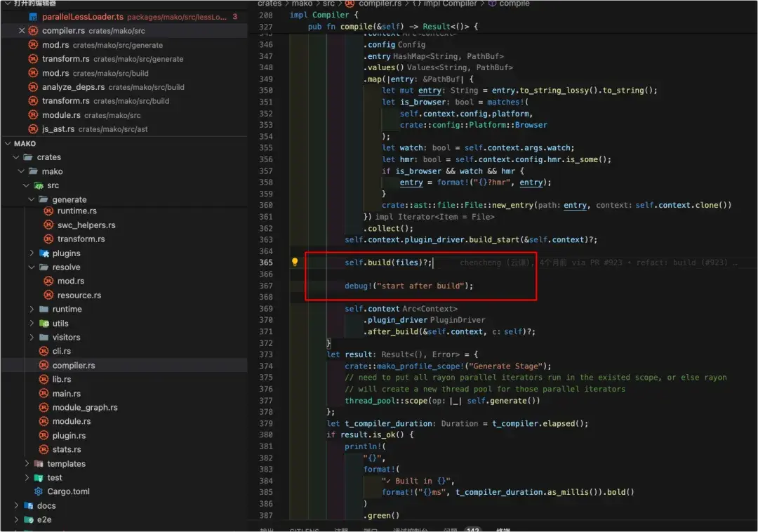Click the src folder icon in the tree
758x532 pixels.
click(39, 185)
